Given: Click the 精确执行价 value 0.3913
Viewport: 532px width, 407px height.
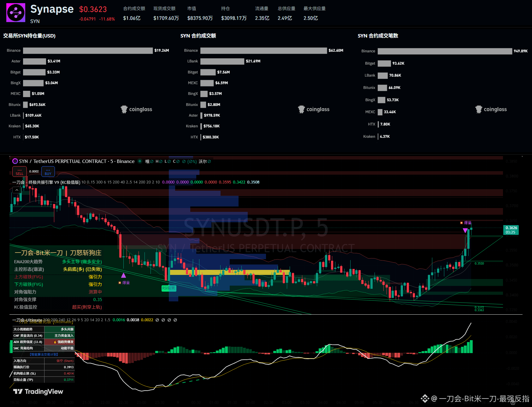Looking at the screenshot, I should click(69, 367).
